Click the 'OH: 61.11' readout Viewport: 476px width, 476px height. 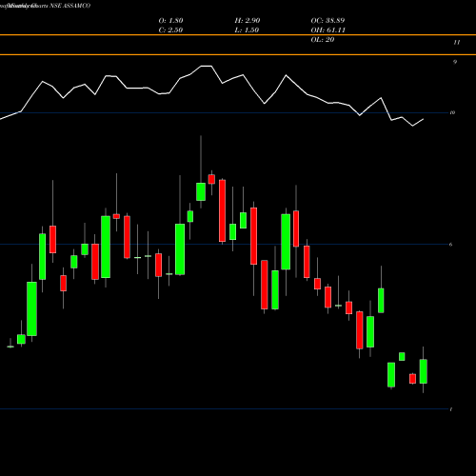[328, 30]
